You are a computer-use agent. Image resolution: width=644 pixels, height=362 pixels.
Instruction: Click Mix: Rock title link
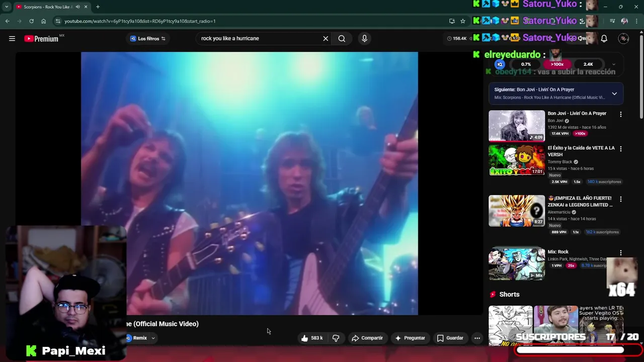tap(558, 252)
